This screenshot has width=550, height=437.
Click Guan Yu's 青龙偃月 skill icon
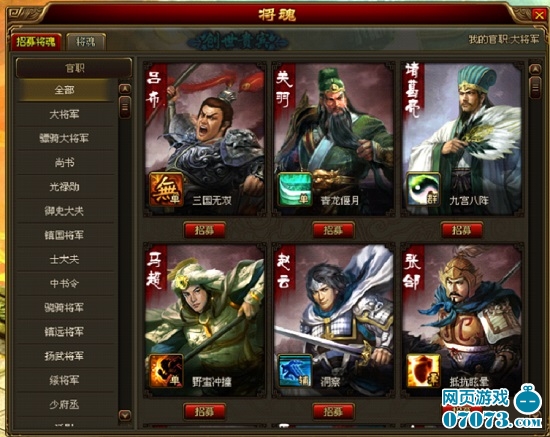click(295, 189)
